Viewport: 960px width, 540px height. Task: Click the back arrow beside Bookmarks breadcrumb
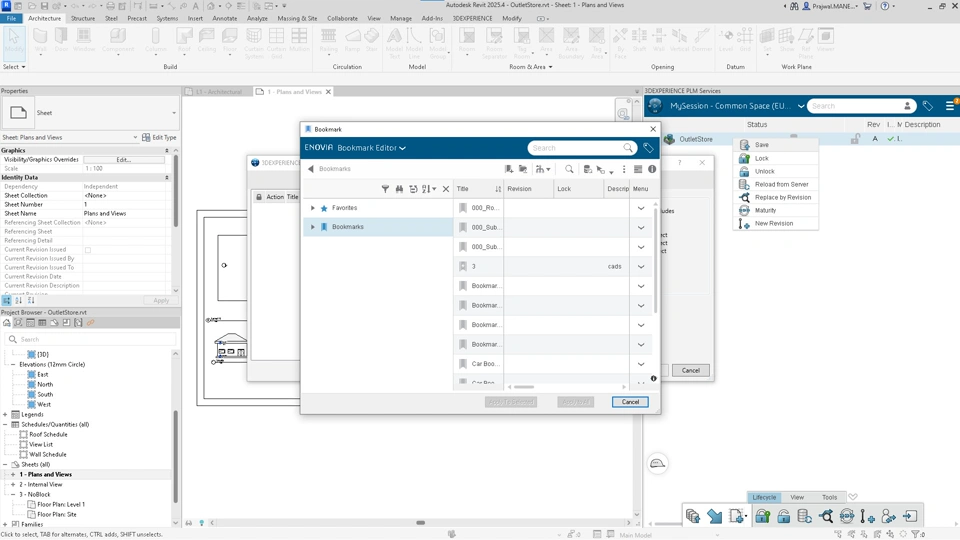coord(311,169)
